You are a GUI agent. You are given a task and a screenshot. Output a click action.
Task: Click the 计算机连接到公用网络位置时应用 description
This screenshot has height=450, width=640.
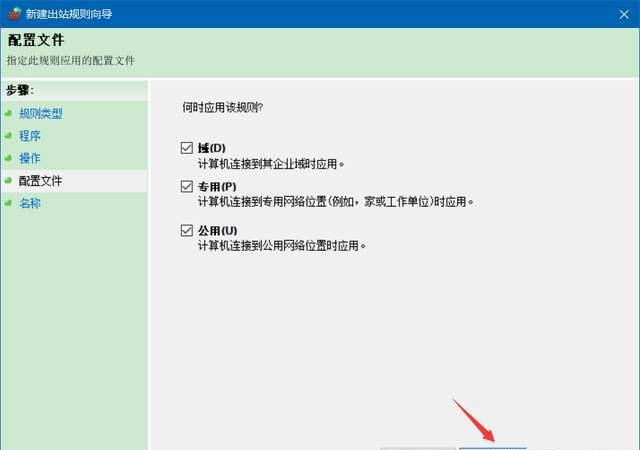coord(282,246)
